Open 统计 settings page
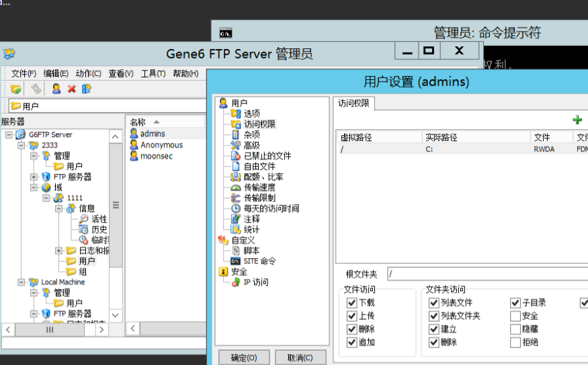This screenshot has height=365, width=588. point(251,229)
